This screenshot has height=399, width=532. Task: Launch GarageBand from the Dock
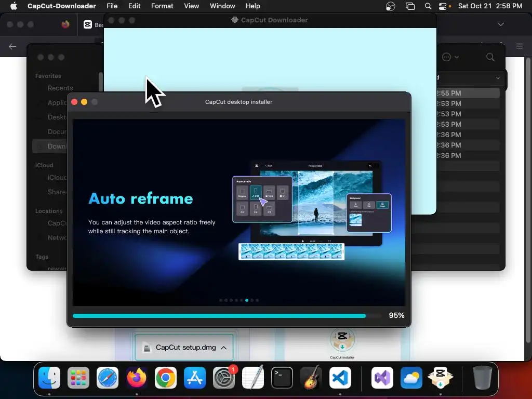click(311, 378)
